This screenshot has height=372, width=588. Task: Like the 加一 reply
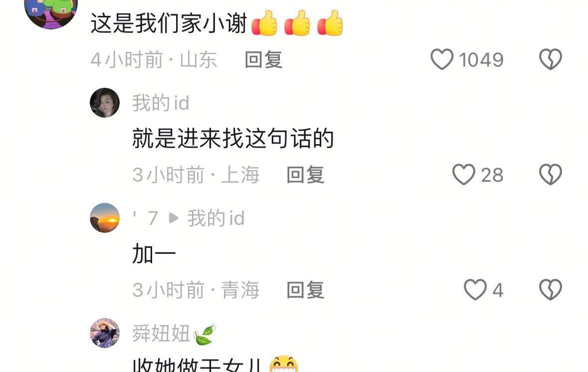475,290
